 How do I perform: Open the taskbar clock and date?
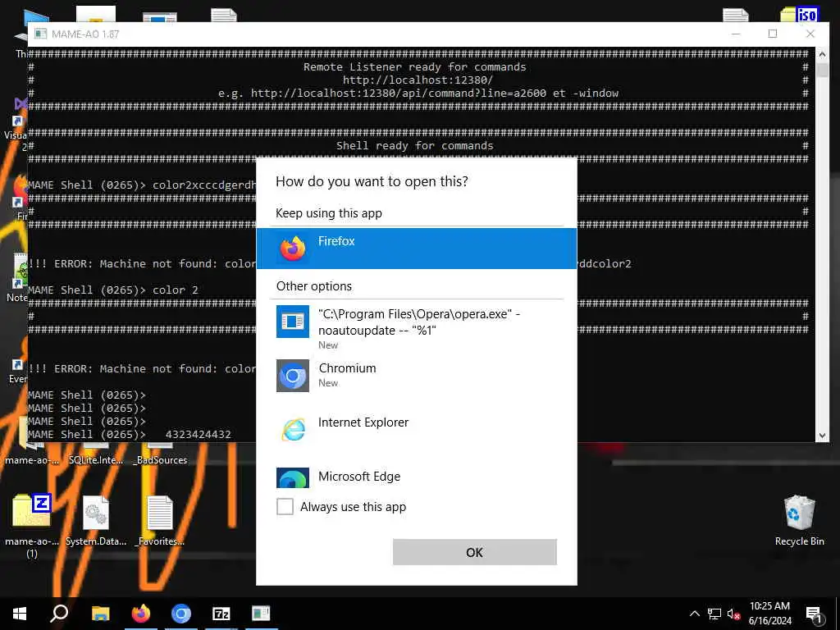(x=769, y=614)
